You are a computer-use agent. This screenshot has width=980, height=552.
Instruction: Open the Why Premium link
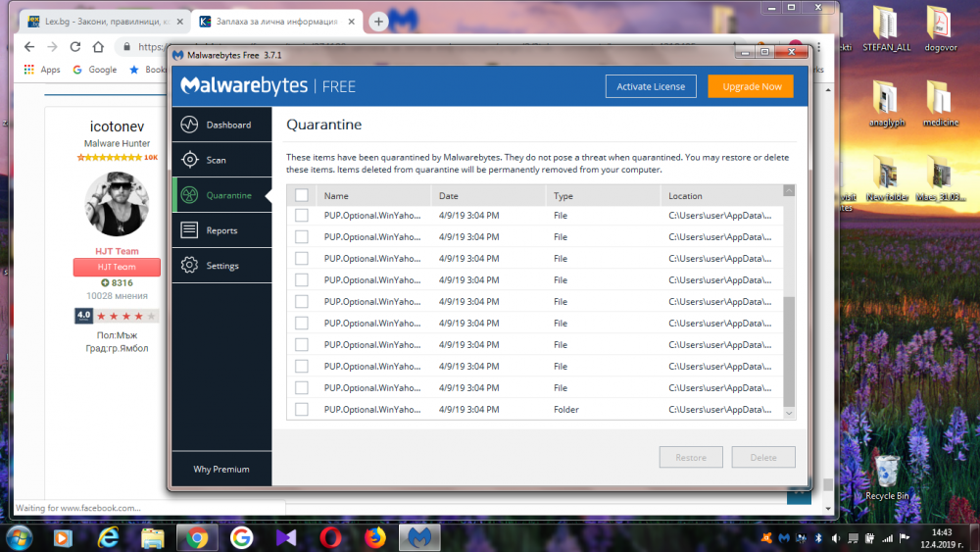click(x=221, y=469)
